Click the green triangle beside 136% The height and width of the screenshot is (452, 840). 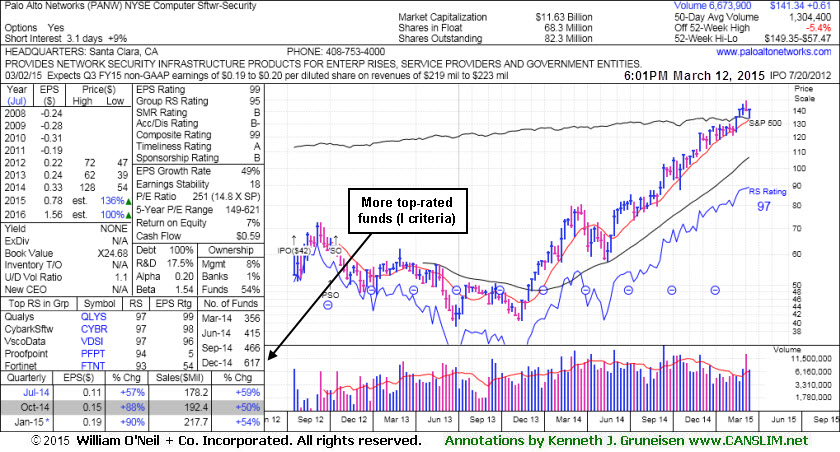click(x=128, y=201)
